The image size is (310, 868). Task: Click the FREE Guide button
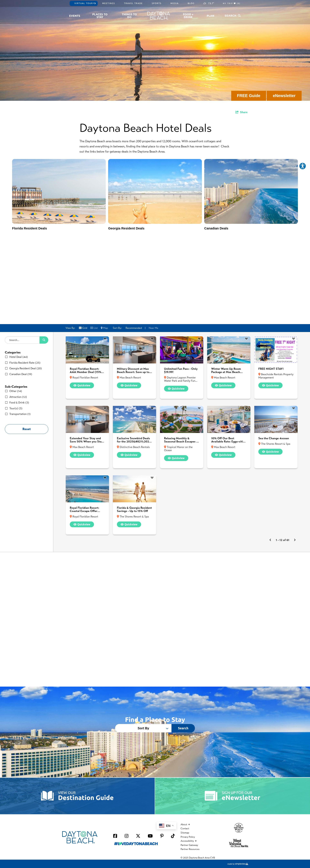249,96
